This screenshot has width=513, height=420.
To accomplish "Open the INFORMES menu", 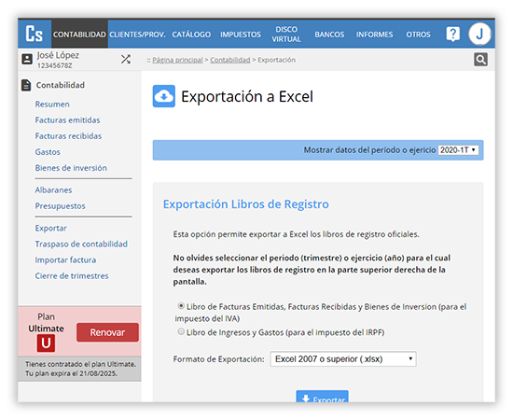I will [x=375, y=35].
